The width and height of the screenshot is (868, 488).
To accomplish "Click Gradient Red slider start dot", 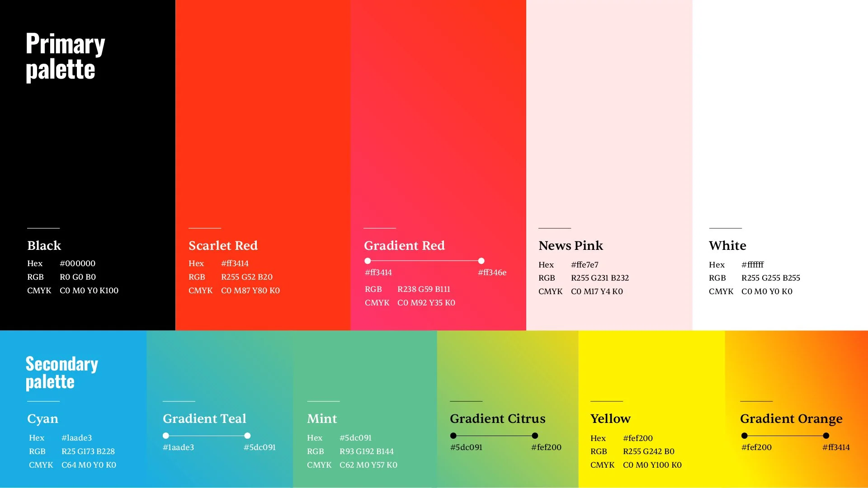I will (x=368, y=261).
